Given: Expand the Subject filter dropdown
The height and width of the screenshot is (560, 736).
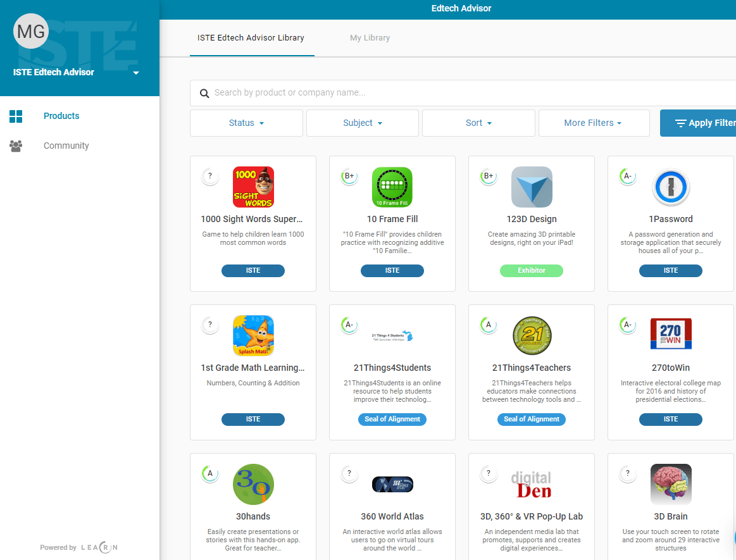Looking at the screenshot, I should 363,123.
